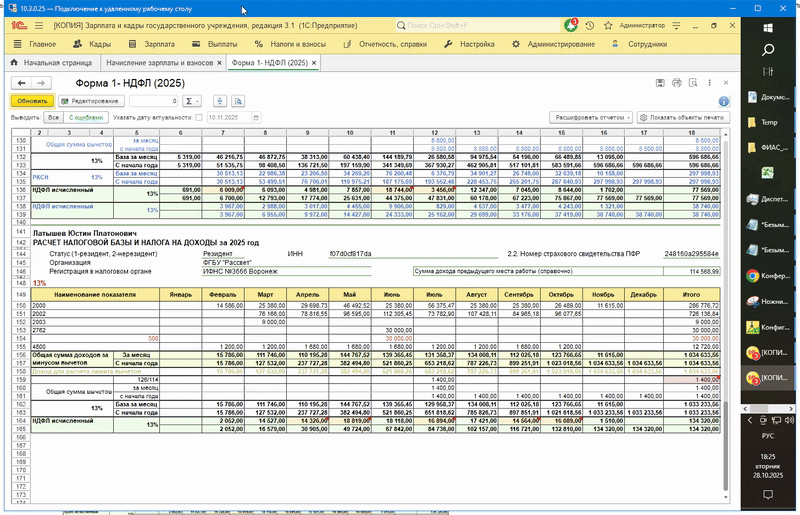The width and height of the screenshot is (800, 515).
Task: Open Отчетность, справки section
Action: tap(385, 44)
